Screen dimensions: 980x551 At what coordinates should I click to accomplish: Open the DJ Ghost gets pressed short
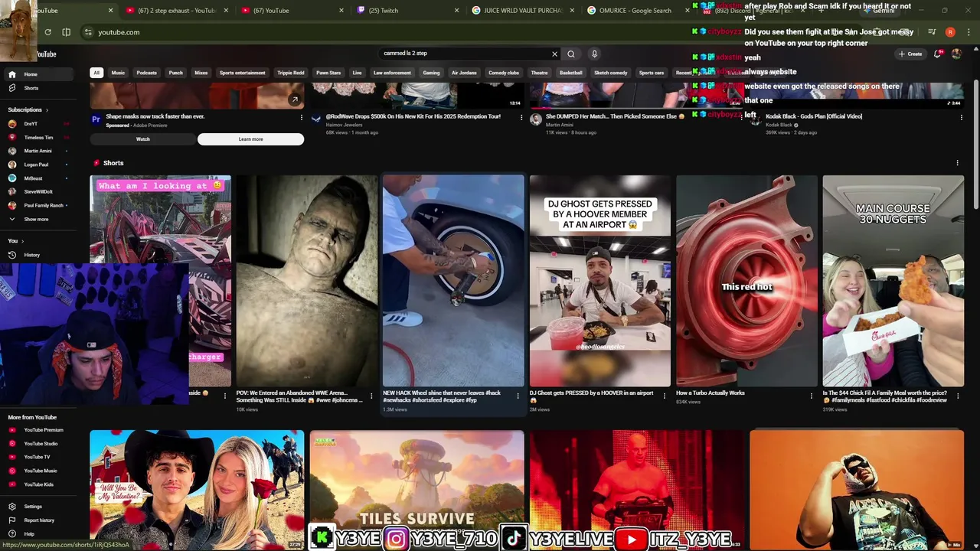tap(600, 281)
